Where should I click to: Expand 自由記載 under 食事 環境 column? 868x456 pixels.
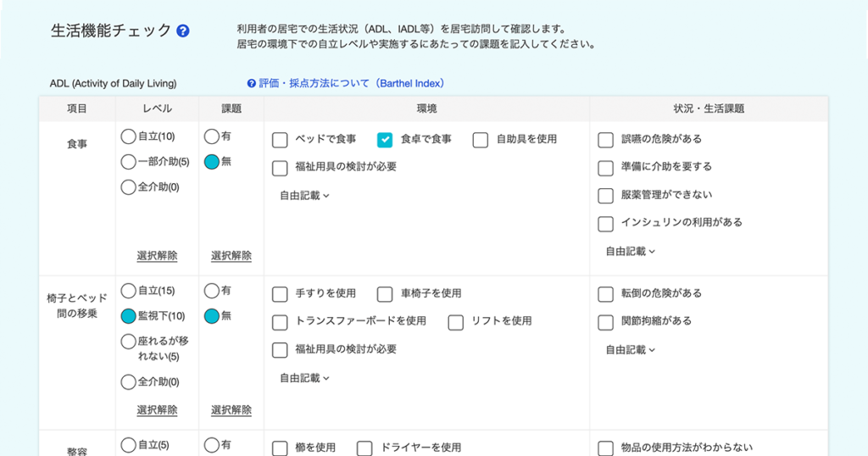304,196
